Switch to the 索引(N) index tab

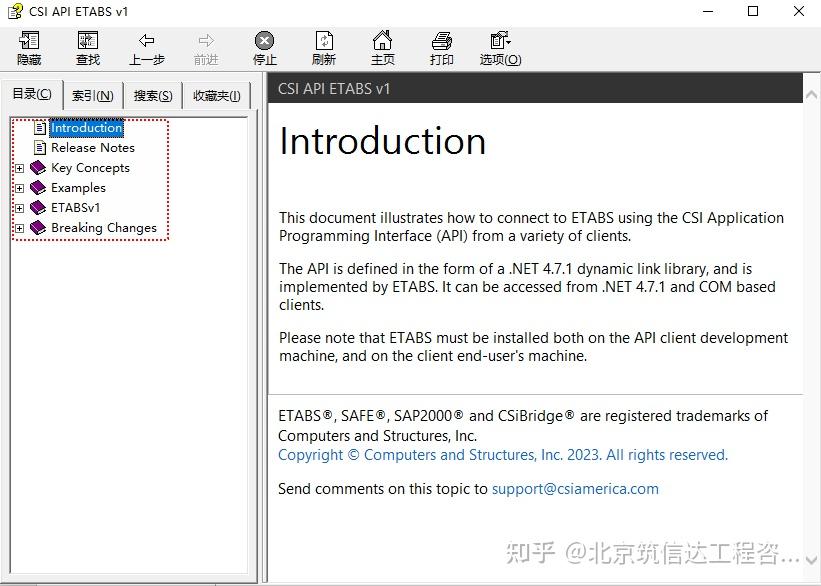[x=92, y=95]
